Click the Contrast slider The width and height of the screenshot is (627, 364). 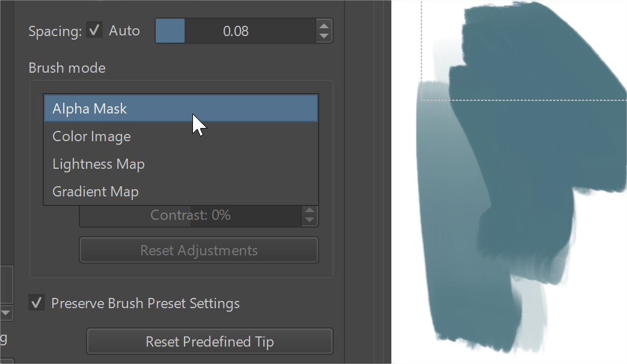[x=190, y=215]
